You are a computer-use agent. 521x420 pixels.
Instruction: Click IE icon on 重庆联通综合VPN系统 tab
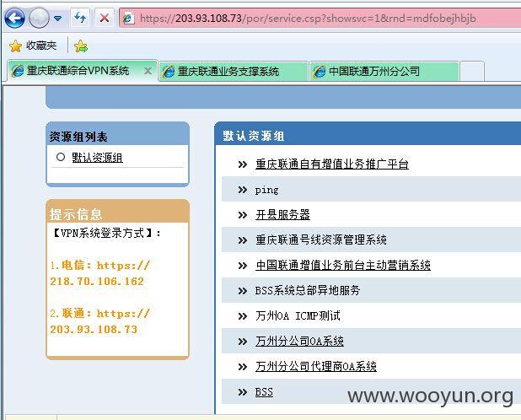[x=18, y=71]
